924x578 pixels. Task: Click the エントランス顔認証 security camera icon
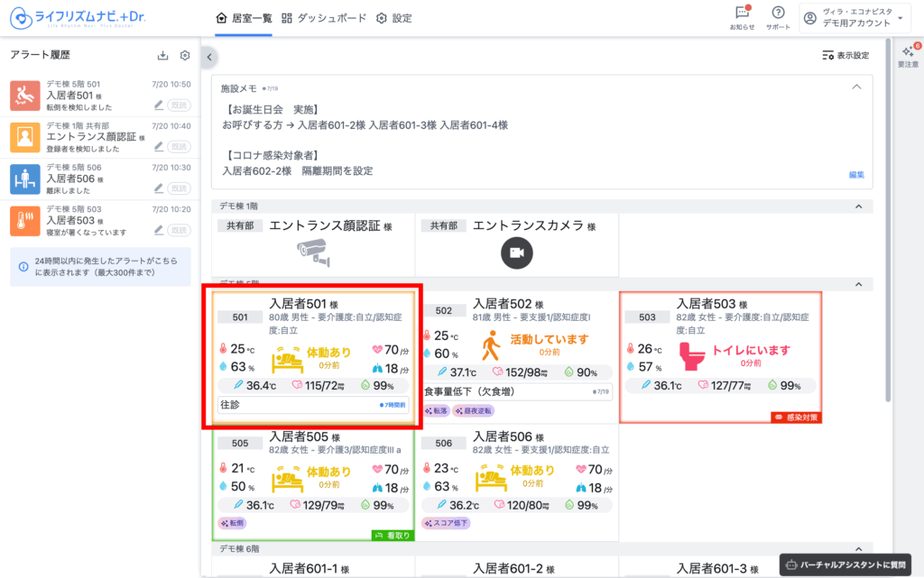(313, 252)
